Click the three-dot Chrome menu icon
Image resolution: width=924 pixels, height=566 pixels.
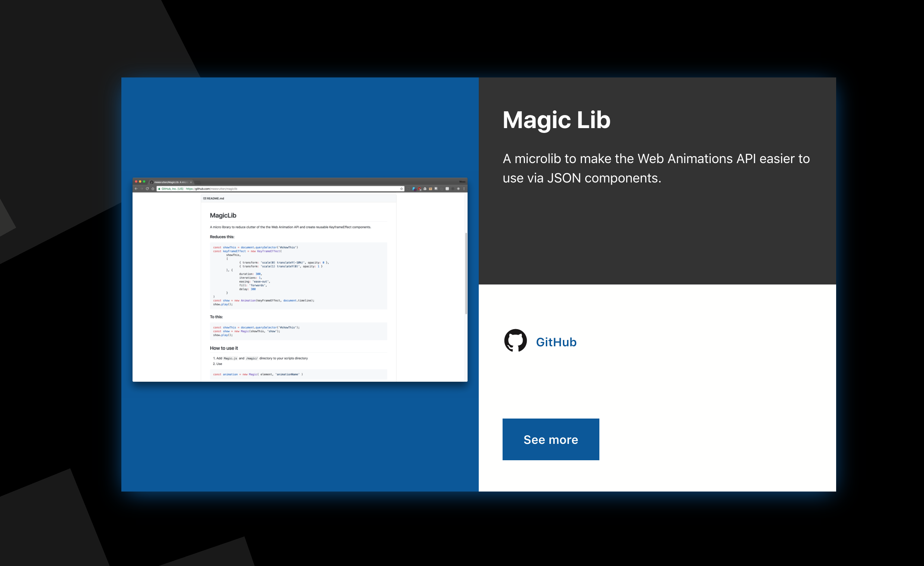pyautogui.click(x=464, y=189)
